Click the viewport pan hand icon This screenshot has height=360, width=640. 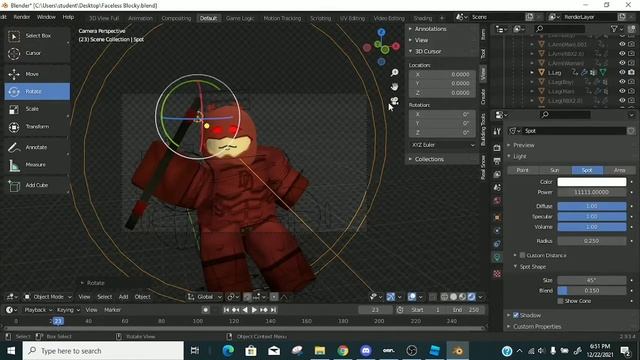tap(394, 87)
